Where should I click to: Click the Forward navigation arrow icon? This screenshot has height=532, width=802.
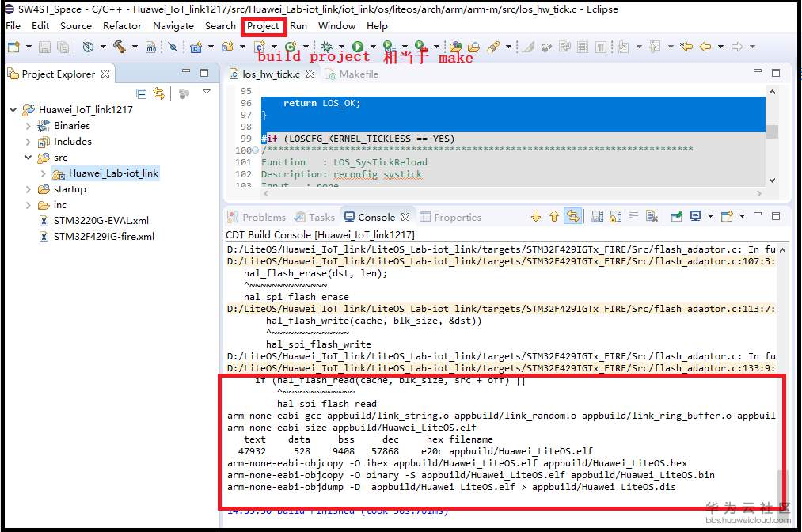[x=737, y=47]
